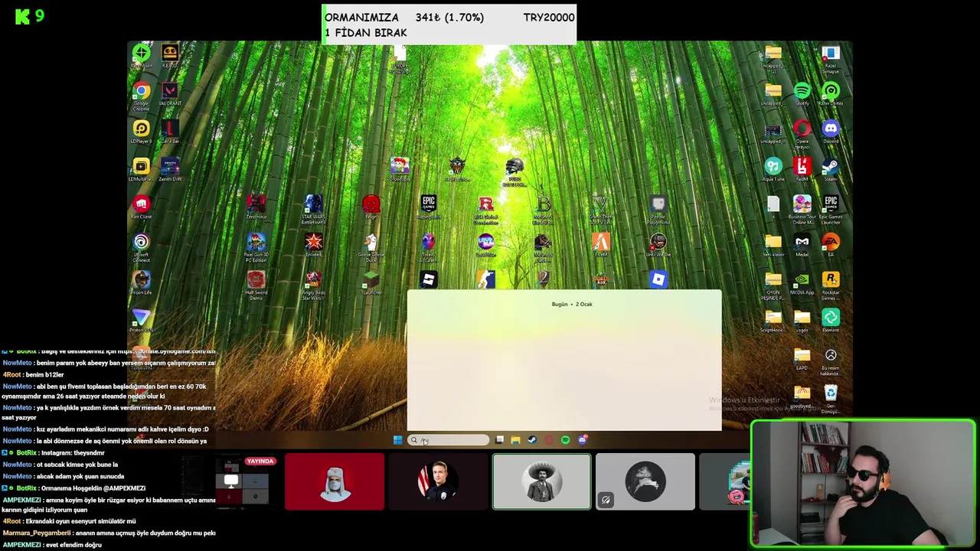Launch Ubisoft Connect from the desktop
This screenshot has height=551, width=980.
(141, 243)
